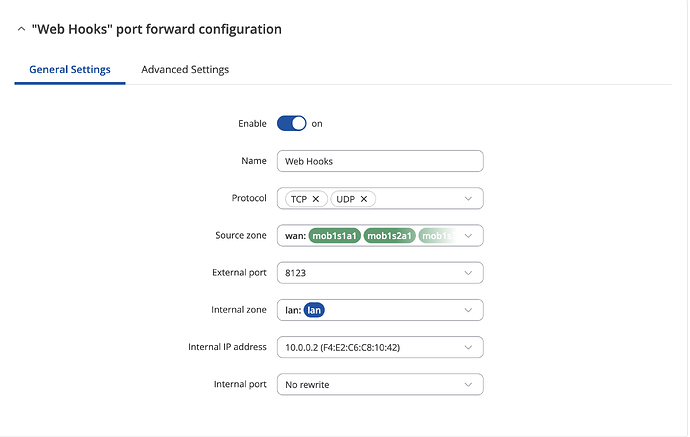Click the section title text
The width and height of the screenshot is (690, 437).
[x=157, y=29]
